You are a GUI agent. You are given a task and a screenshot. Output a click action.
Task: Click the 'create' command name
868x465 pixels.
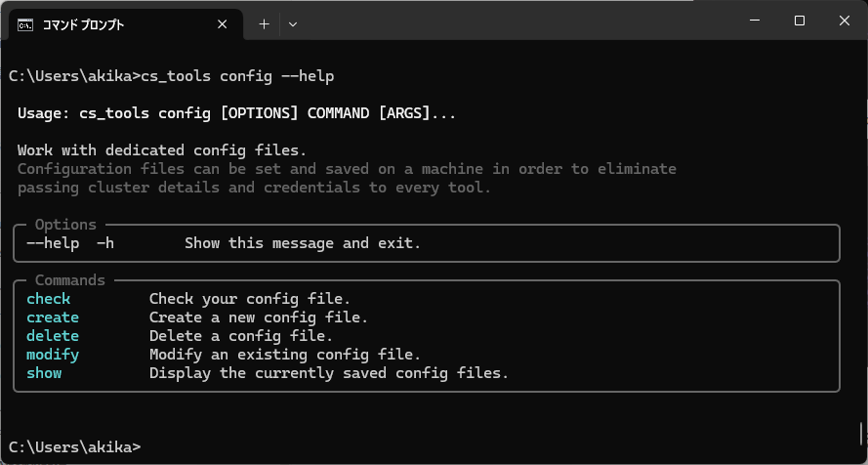pos(53,317)
